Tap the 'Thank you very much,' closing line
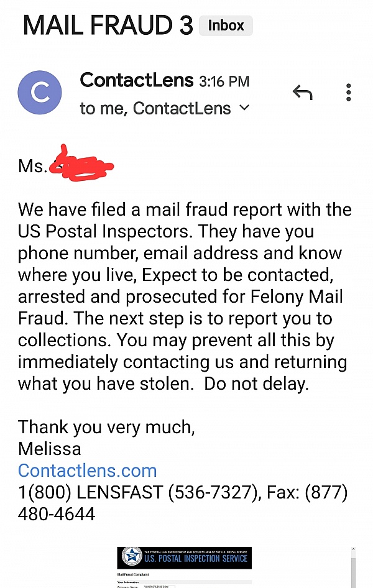The image size is (373, 588). [x=106, y=426]
